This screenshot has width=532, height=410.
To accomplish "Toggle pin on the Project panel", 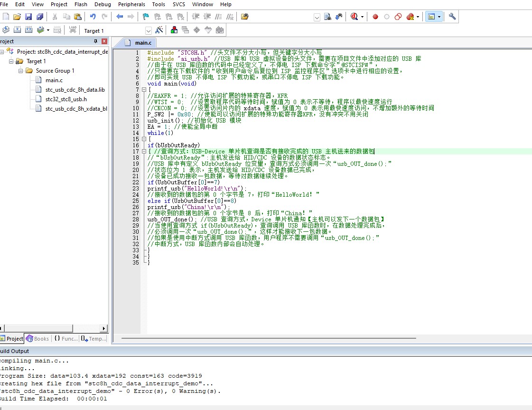I will point(95,41).
